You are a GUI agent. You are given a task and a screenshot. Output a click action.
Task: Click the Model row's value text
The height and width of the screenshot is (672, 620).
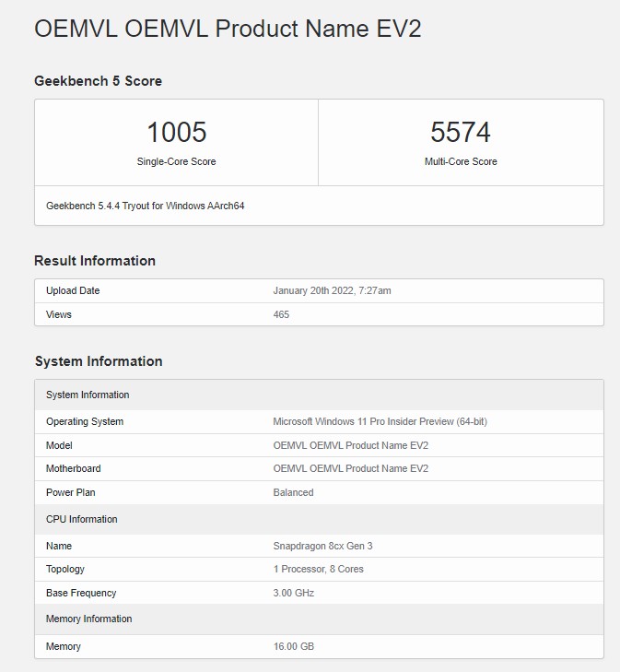tap(350, 445)
